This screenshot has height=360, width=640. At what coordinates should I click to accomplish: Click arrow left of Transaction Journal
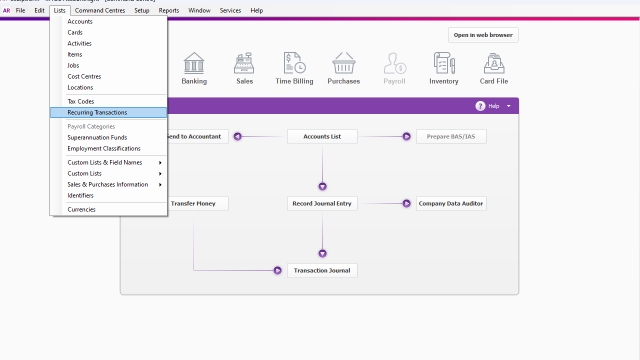pos(278,270)
